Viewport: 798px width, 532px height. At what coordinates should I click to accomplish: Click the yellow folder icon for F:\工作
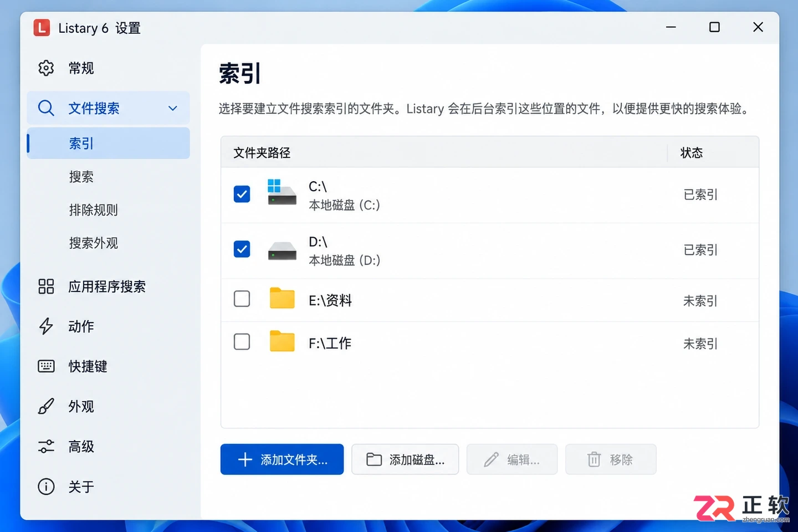pyautogui.click(x=282, y=341)
